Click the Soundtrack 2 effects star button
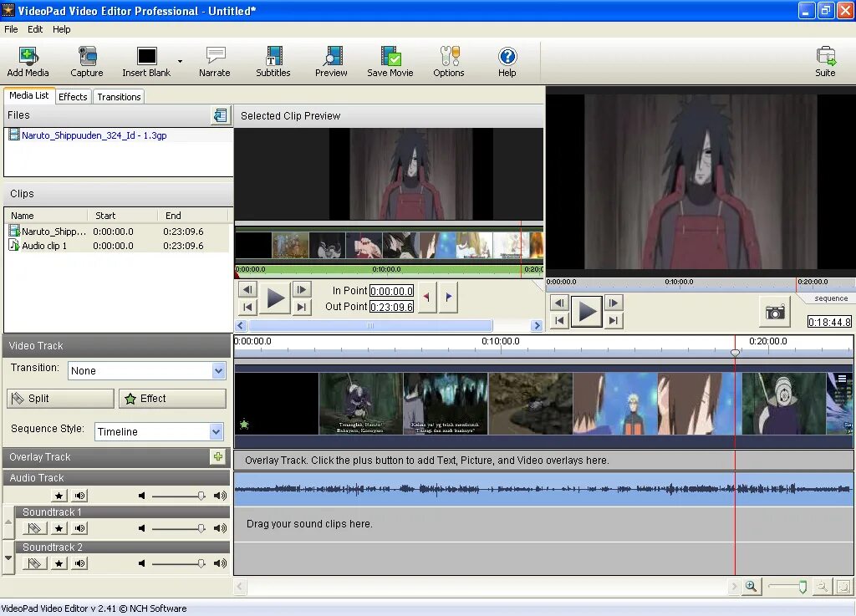 [59, 563]
